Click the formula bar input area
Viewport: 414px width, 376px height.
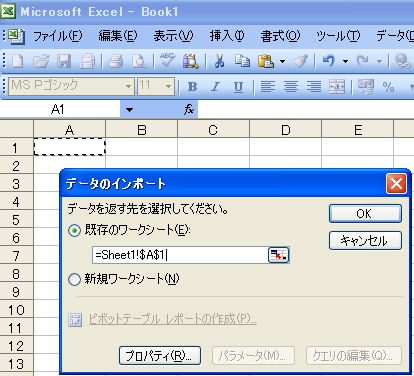point(306,109)
